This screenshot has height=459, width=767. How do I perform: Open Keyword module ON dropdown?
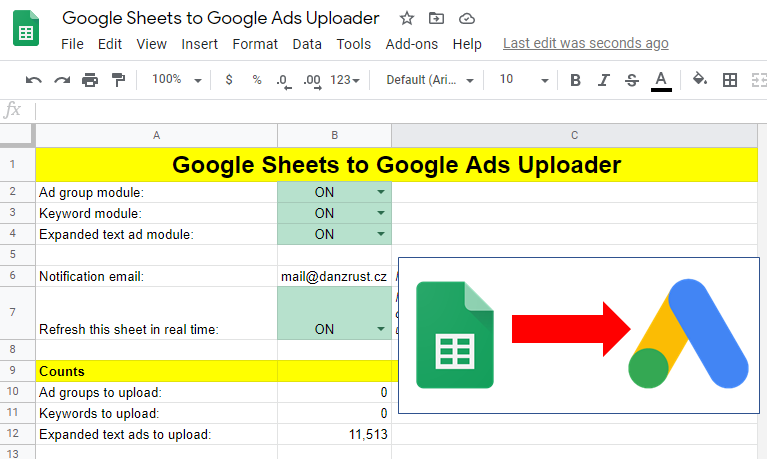pyautogui.click(x=381, y=213)
